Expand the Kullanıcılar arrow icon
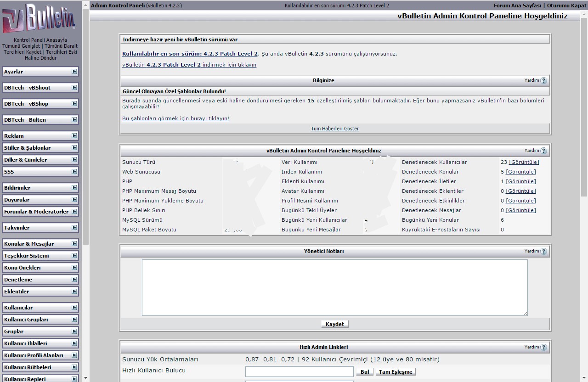Screen dimensions: 588x382 tap(74, 308)
